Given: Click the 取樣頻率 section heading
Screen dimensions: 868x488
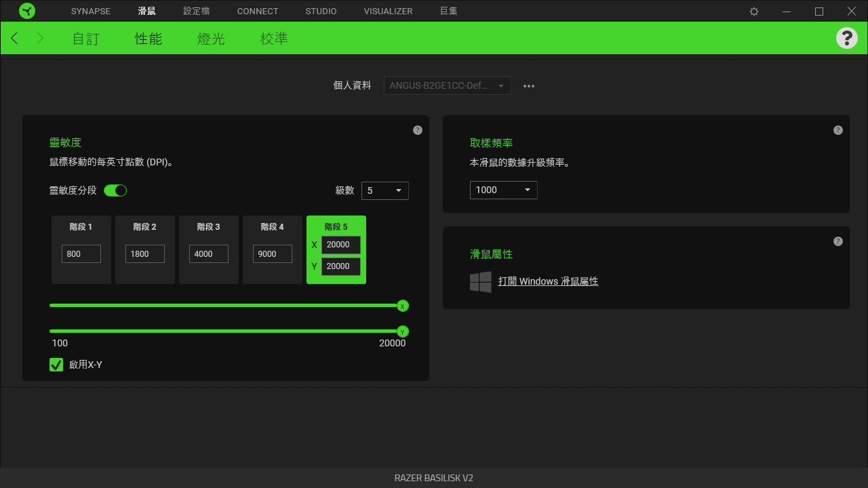Looking at the screenshot, I should click(492, 143).
